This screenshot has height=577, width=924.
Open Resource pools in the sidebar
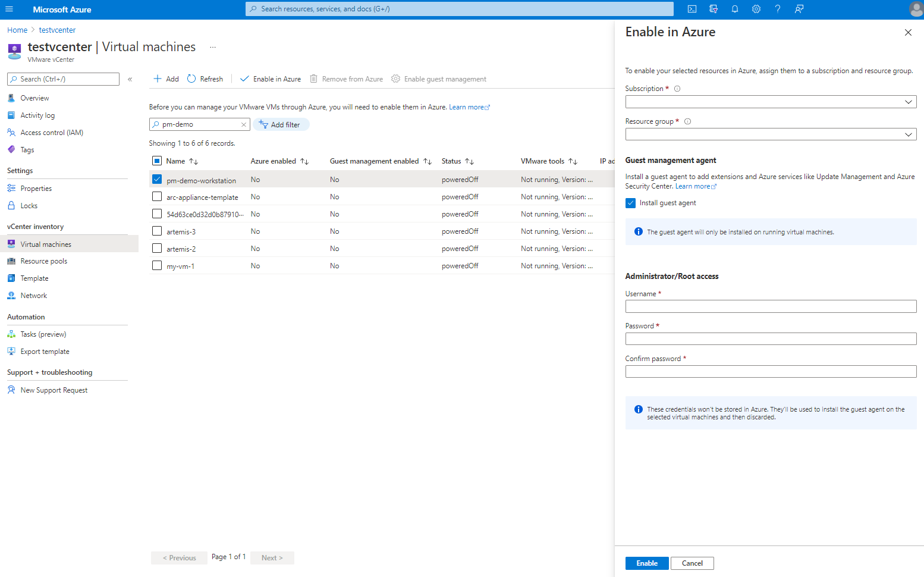click(43, 261)
